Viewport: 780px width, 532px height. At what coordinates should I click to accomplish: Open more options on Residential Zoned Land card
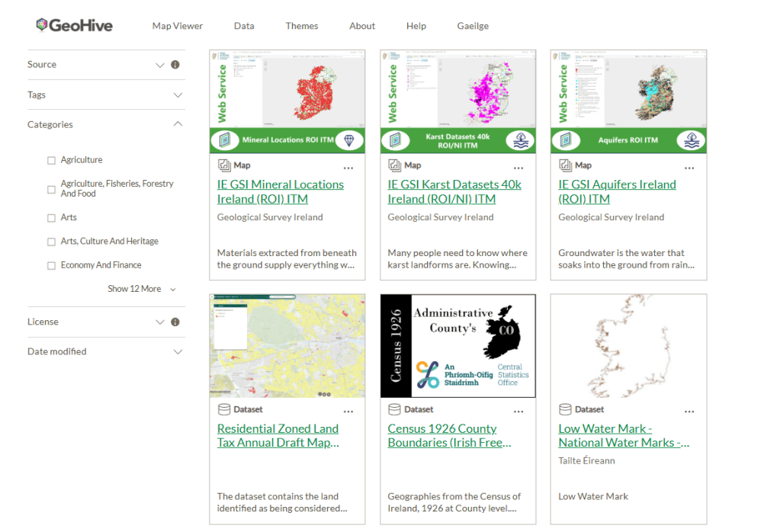[348, 412]
